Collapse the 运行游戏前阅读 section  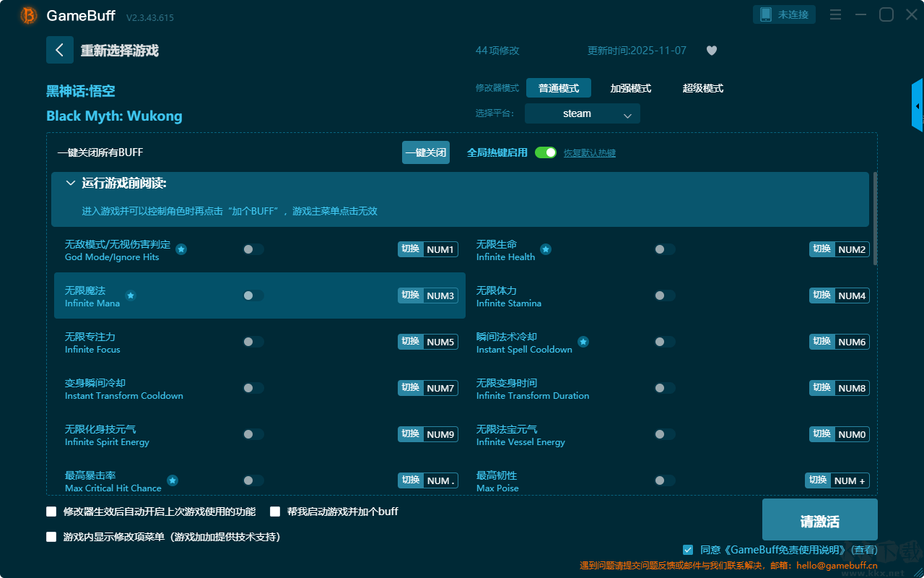(71, 184)
